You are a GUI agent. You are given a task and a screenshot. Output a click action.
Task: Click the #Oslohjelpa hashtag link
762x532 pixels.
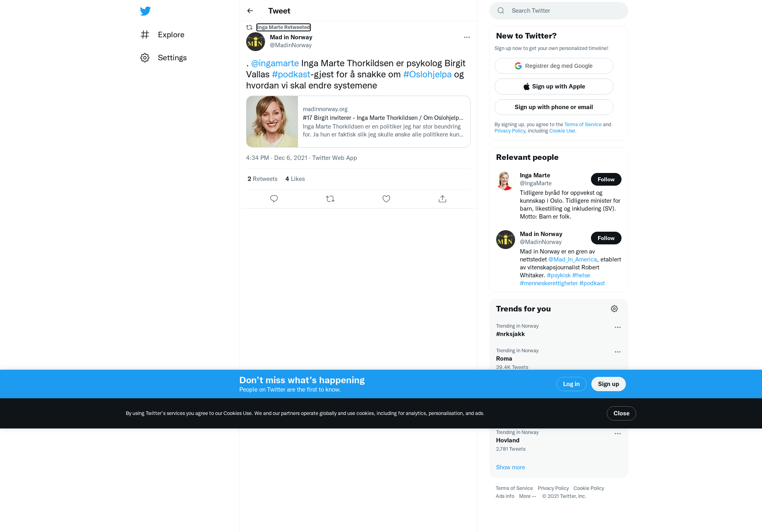[427, 74]
